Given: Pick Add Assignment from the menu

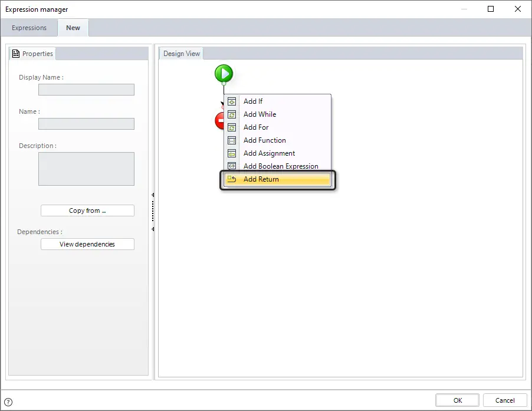Looking at the screenshot, I should click(277, 153).
